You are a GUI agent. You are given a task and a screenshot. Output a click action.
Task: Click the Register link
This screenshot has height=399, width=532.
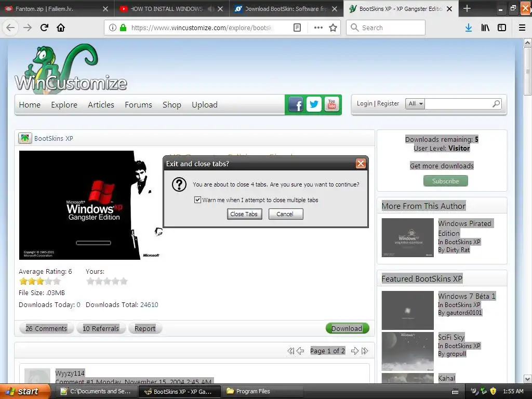pos(388,103)
